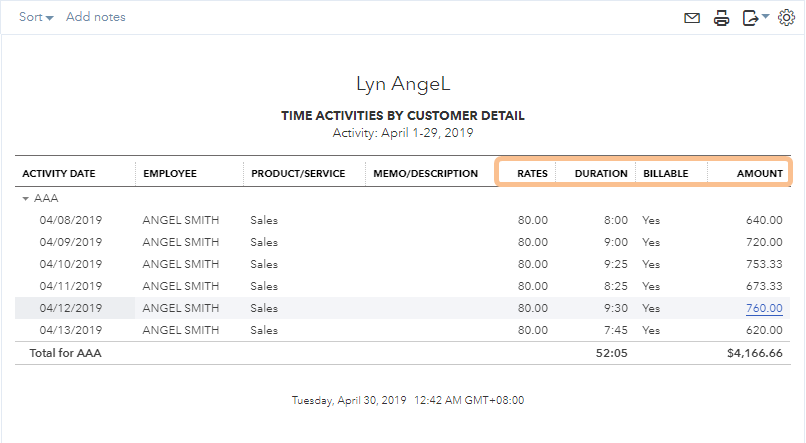
Task: Click Sales in the 04/09/2019 row
Action: point(264,242)
